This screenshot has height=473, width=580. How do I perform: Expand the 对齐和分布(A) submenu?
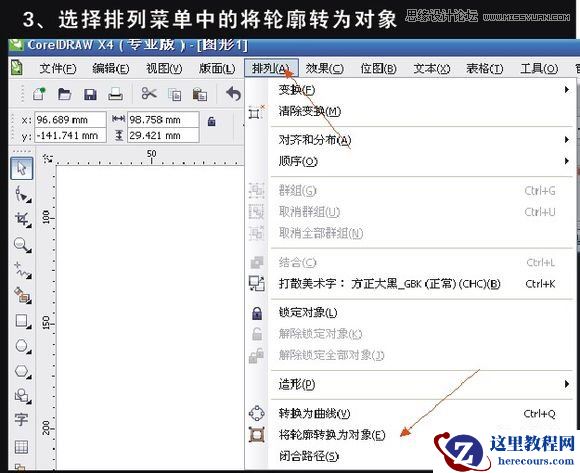click(411, 140)
